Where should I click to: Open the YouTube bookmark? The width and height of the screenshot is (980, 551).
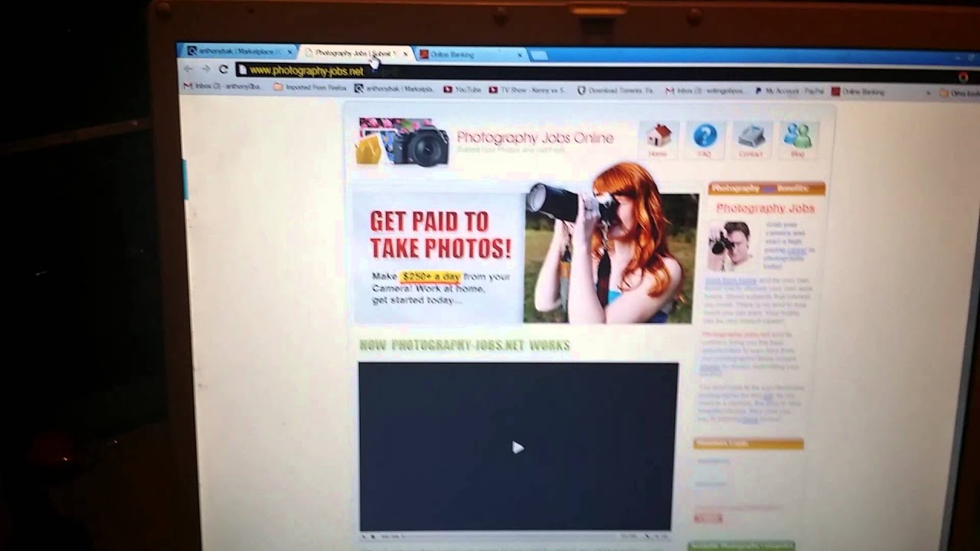[462, 90]
